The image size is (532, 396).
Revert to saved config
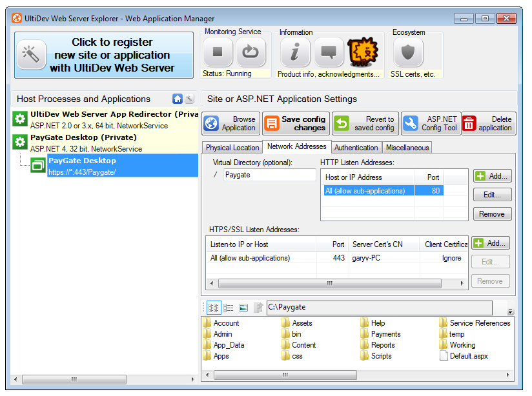click(x=365, y=123)
